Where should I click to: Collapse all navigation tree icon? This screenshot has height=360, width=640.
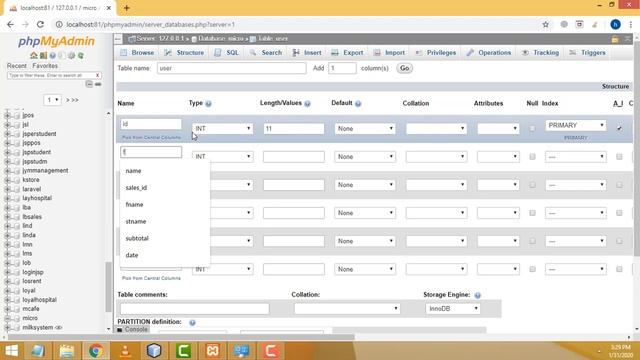pyautogui.click(x=89, y=84)
